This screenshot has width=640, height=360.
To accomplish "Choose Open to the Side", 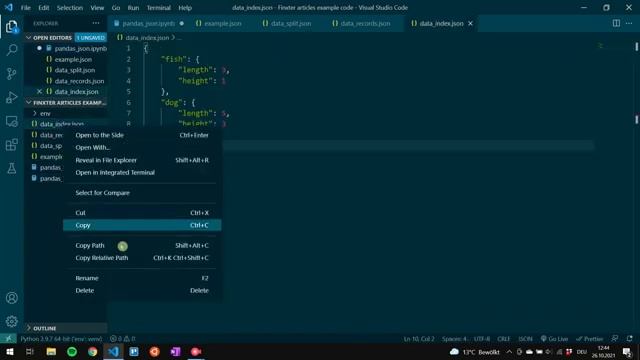I will (142, 135).
